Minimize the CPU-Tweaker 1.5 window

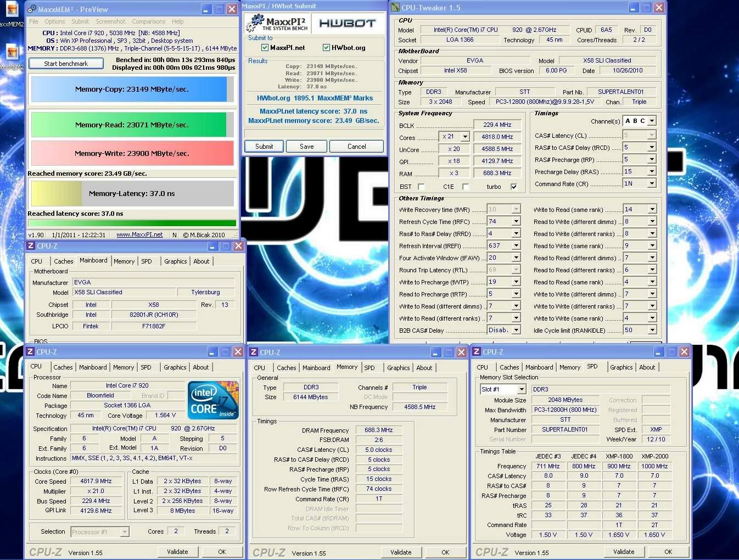click(x=633, y=8)
